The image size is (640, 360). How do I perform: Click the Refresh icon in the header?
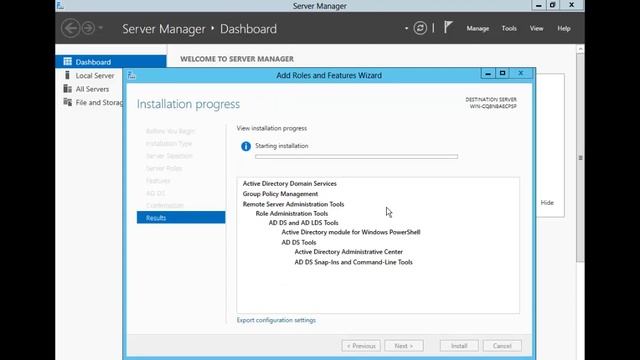click(420, 28)
